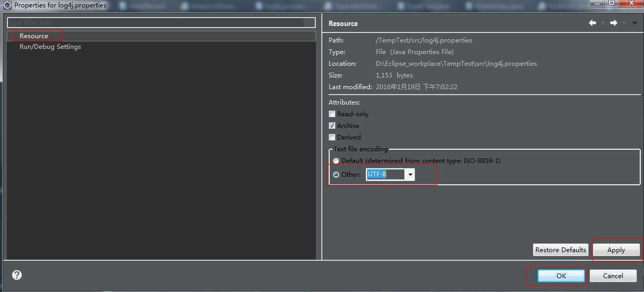The width and height of the screenshot is (644, 292).
Task: Select Default encoding radio button
Action: coord(336,161)
